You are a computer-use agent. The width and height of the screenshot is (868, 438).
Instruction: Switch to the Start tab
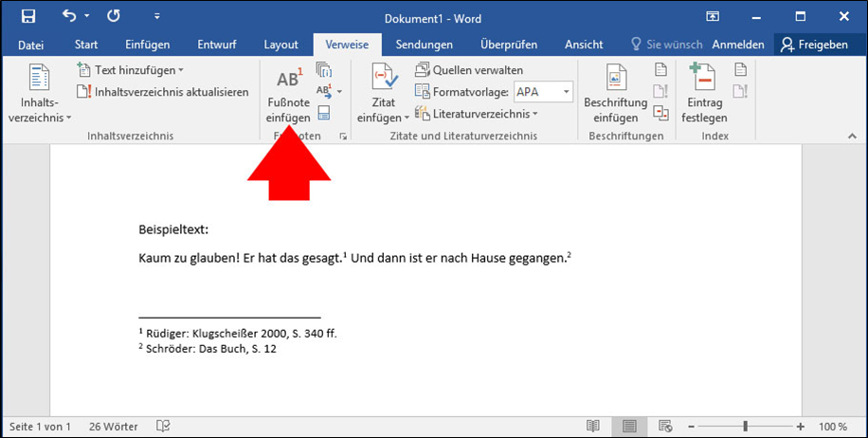pos(86,45)
